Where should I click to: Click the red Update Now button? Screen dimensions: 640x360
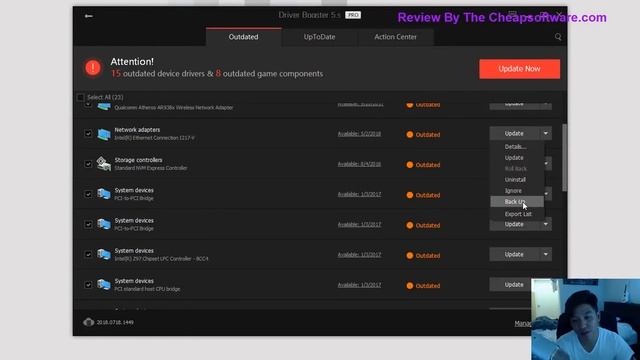(520, 69)
